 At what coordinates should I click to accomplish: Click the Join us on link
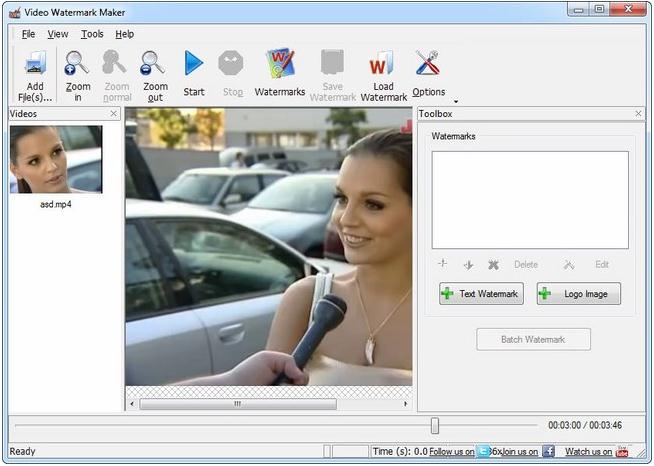[x=520, y=451]
